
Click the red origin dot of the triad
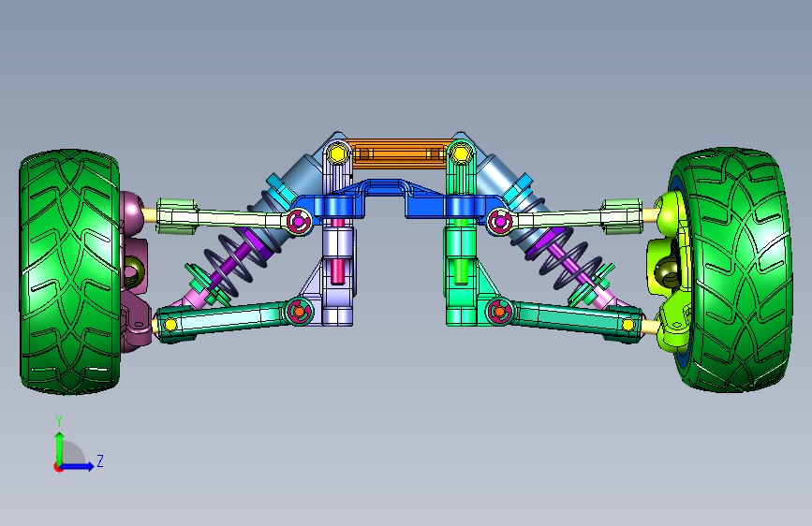tap(58, 467)
